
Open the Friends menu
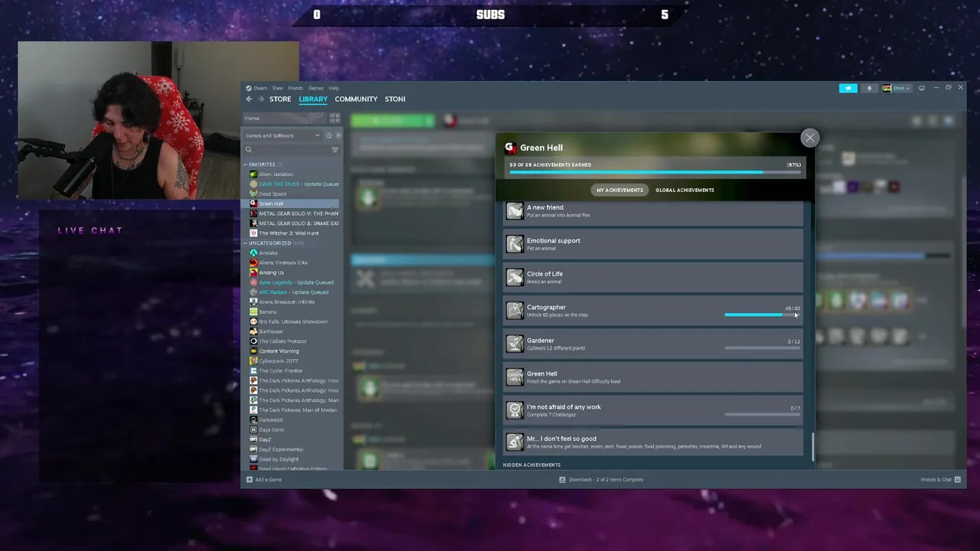tap(296, 88)
